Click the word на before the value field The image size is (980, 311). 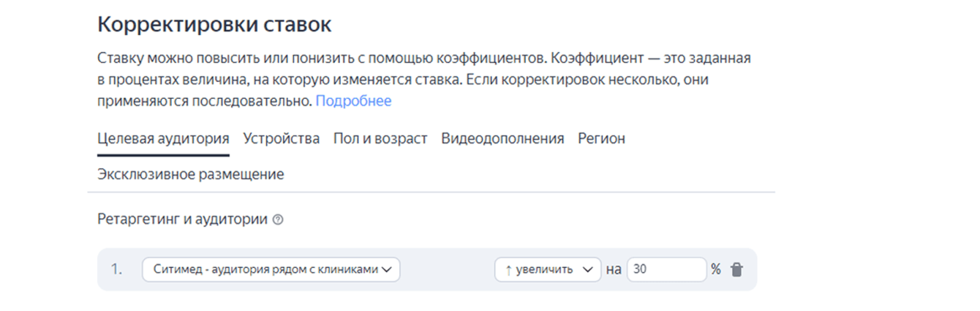coord(614,269)
